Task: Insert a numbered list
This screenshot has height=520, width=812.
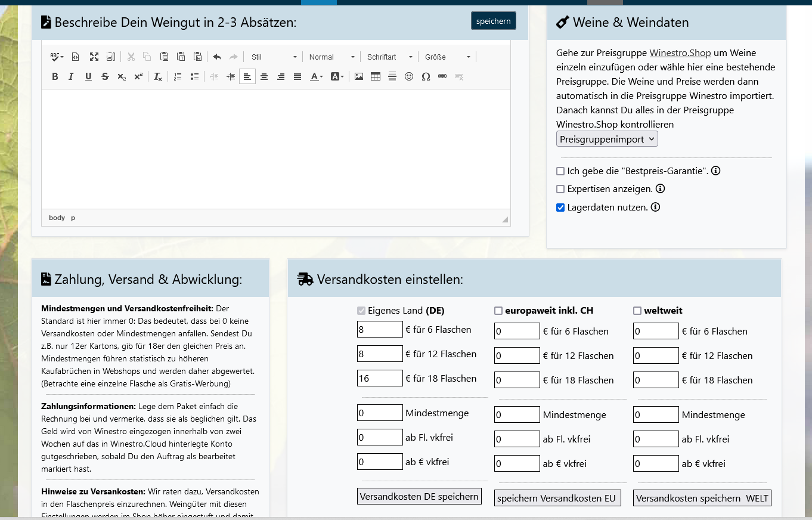Action: [178, 76]
